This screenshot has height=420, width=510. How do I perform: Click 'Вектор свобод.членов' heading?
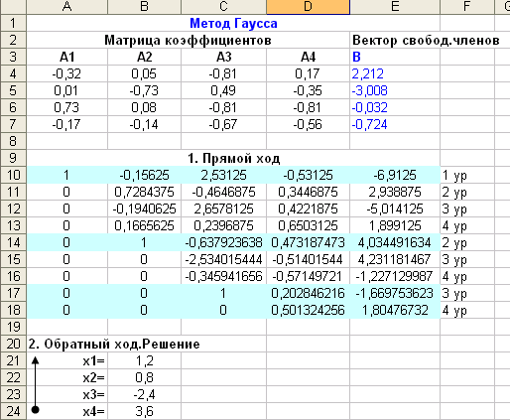point(426,41)
